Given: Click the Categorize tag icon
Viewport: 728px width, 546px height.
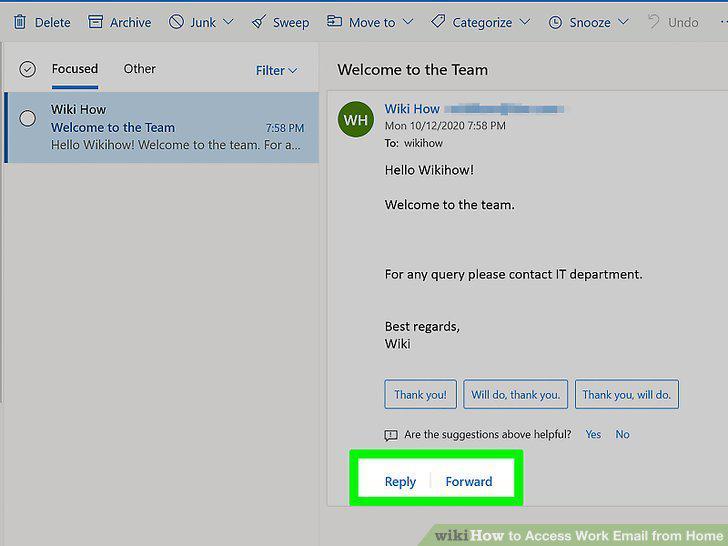Looking at the screenshot, I should tap(438, 21).
